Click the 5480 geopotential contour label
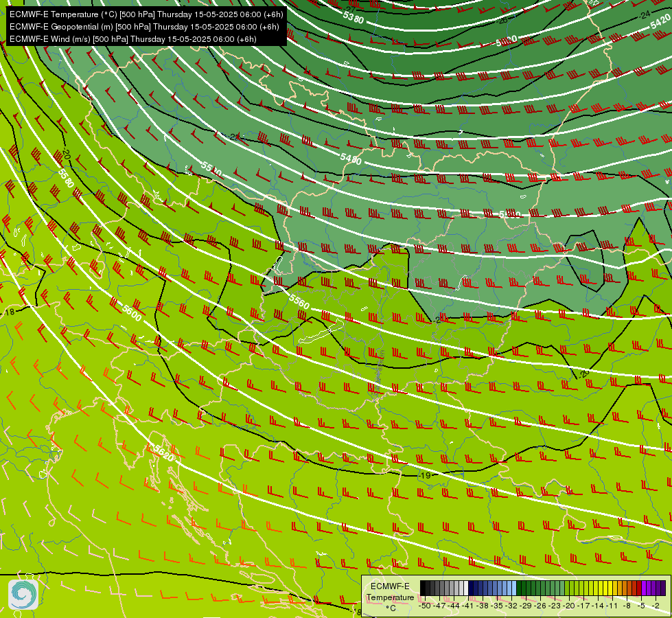Viewport: 672px width, 618px height. [x=351, y=159]
